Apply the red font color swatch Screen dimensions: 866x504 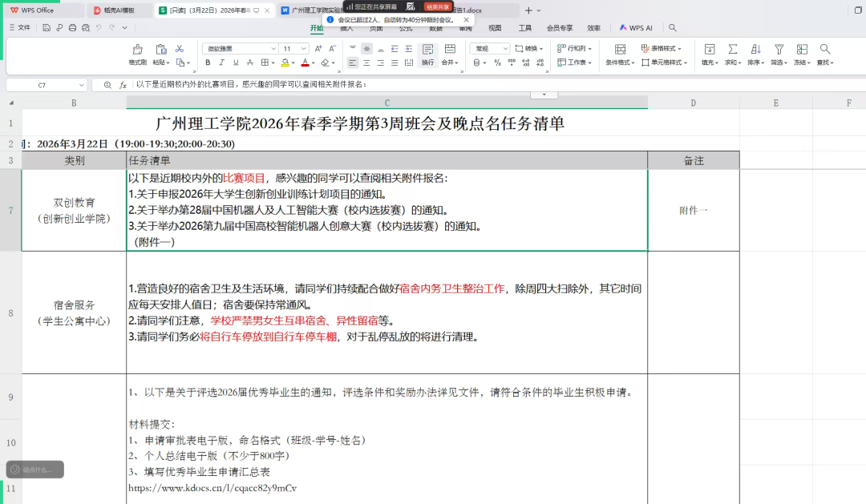[x=305, y=62]
